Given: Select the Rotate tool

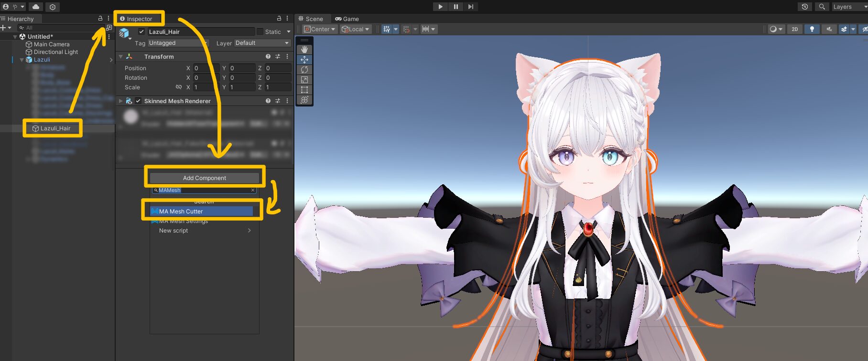Looking at the screenshot, I should (x=304, y=70).
